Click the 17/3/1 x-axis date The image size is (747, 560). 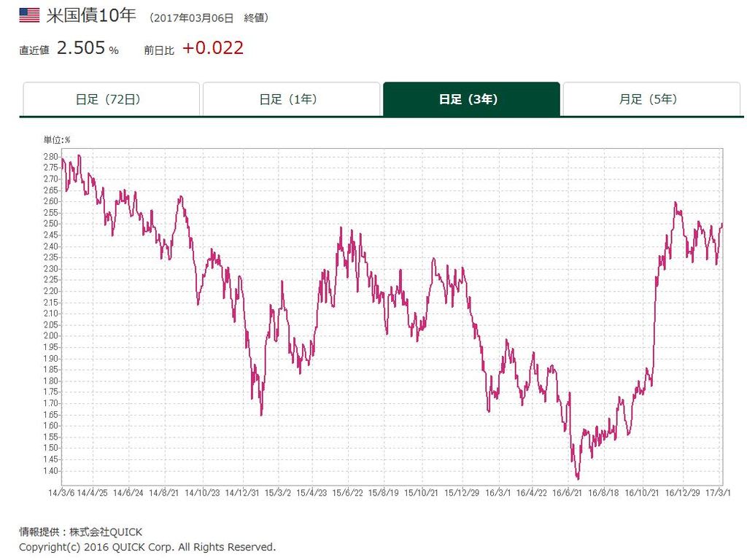click(x=718, y=492)
